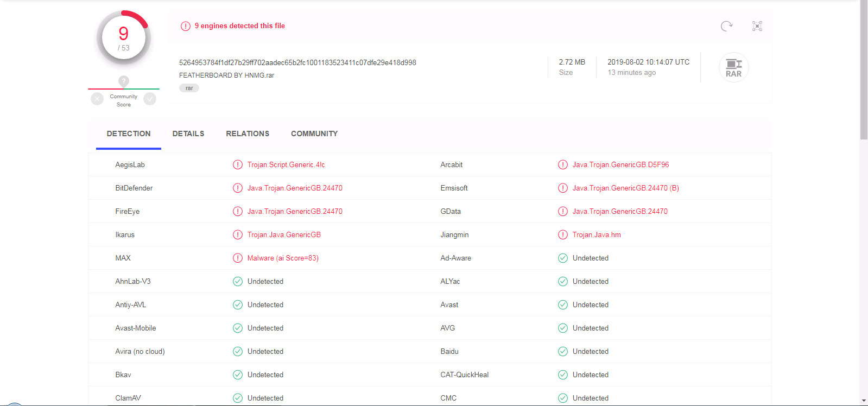Open the Relations tab

tap(248, 134)
